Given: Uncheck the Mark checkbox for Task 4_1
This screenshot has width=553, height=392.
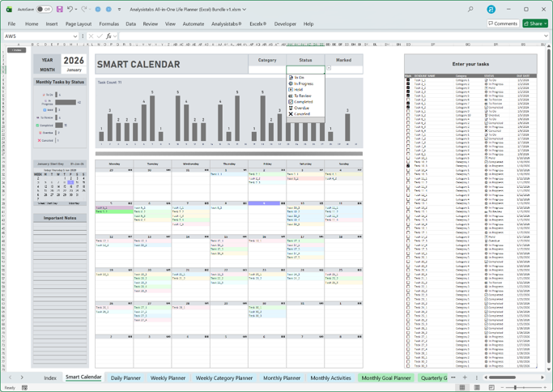Looking at the screenshot, I should [x=408, y=104].
